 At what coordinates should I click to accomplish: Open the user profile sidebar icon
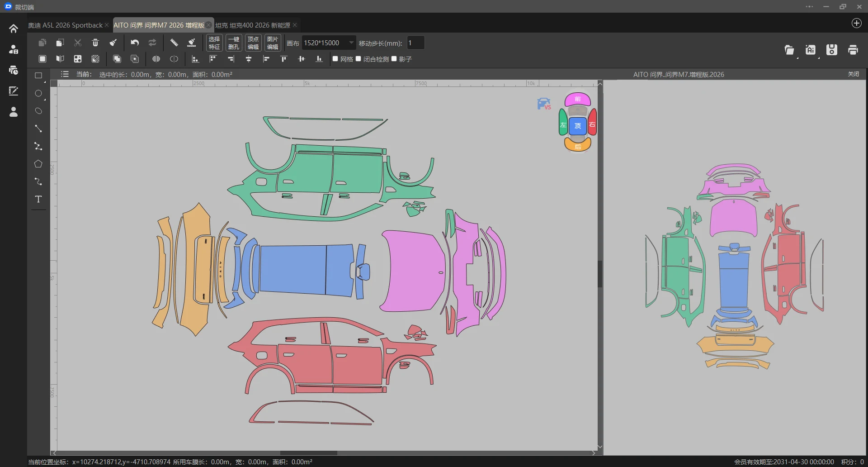coord(14,112)
